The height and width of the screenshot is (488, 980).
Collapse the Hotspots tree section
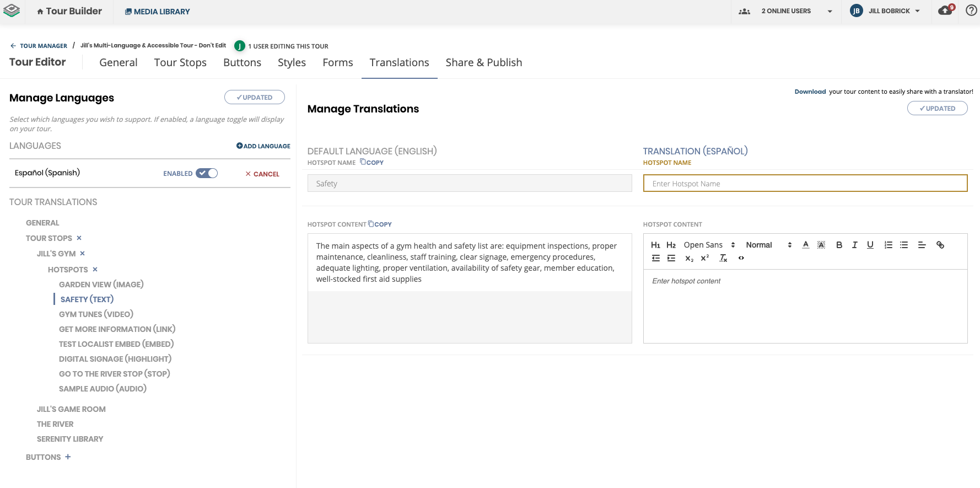pos(95,270)
